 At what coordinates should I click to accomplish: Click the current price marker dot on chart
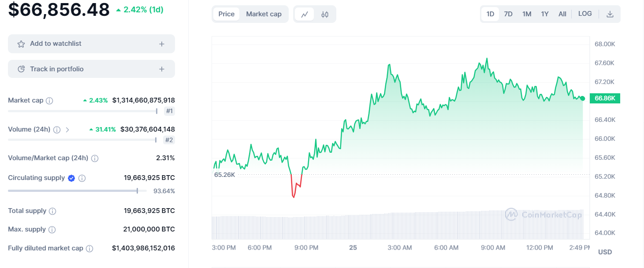point(583,99)
